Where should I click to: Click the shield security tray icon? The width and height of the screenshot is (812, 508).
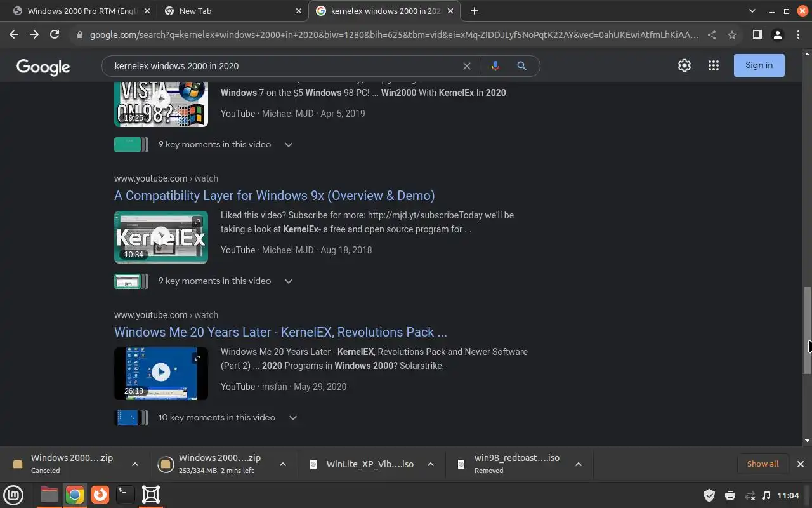(x=710, y=495)
